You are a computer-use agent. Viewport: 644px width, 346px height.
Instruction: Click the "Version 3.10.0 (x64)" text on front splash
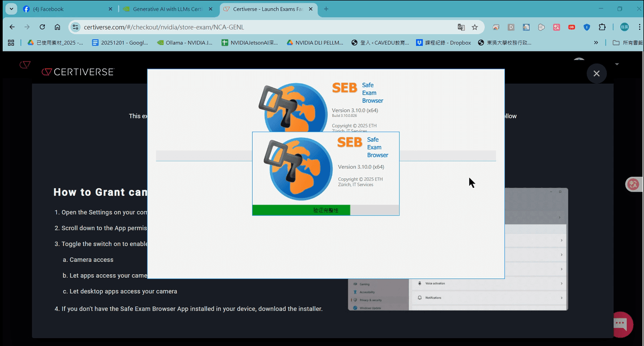tap(361, 167)
